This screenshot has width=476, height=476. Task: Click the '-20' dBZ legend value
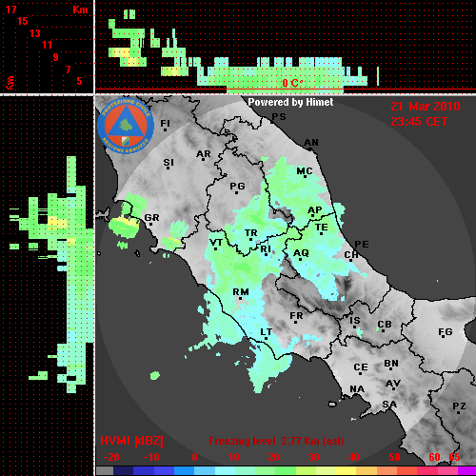click(111, 457)
